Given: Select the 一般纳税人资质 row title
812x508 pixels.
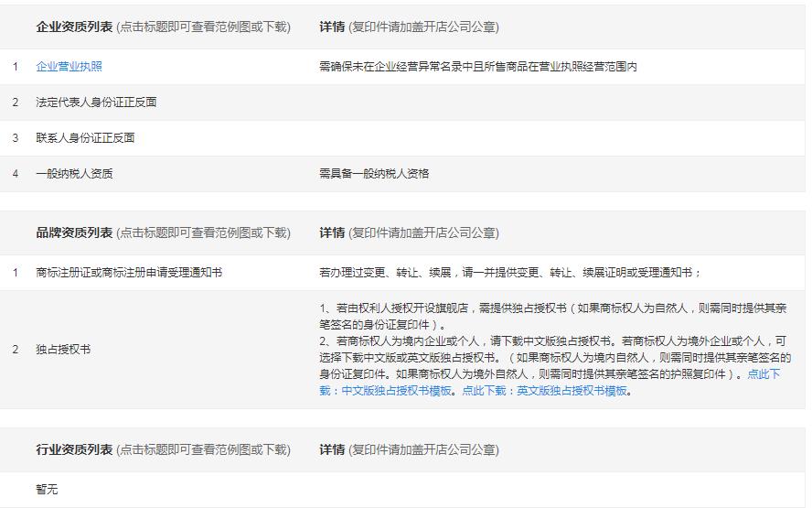Looking at the screenshot, I should click(x=74, y=174).
